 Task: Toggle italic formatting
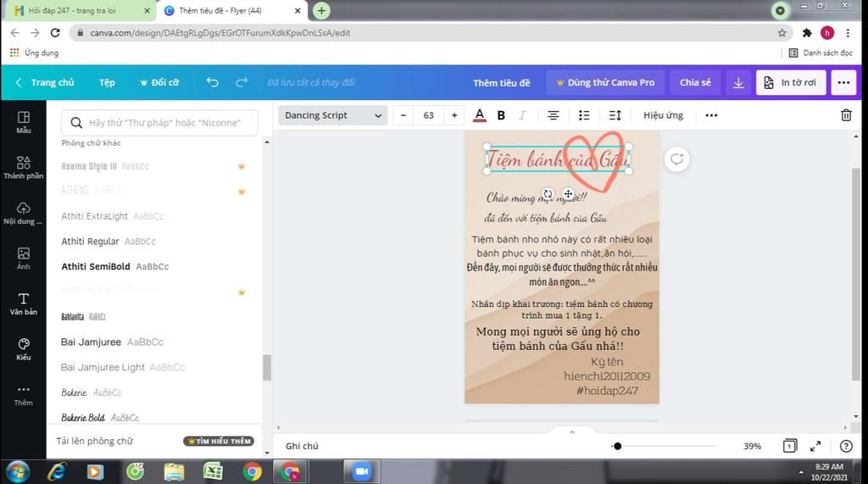point(521,115)
